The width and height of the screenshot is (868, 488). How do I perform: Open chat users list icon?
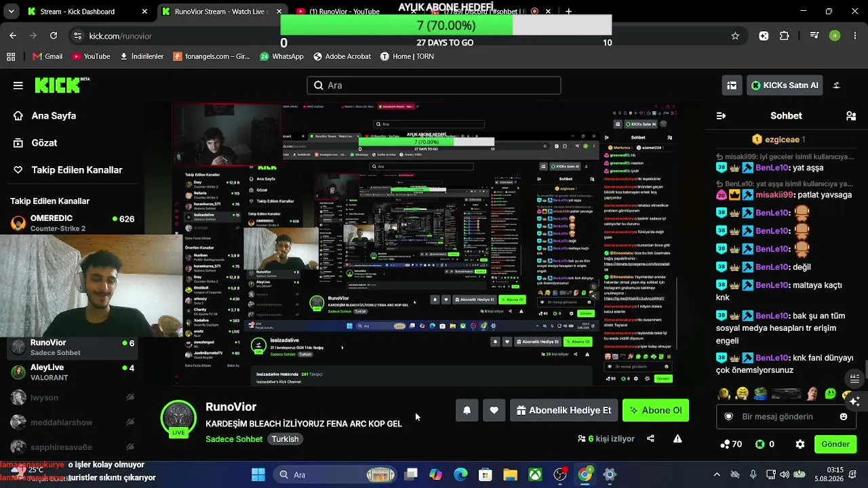point(851,116)
